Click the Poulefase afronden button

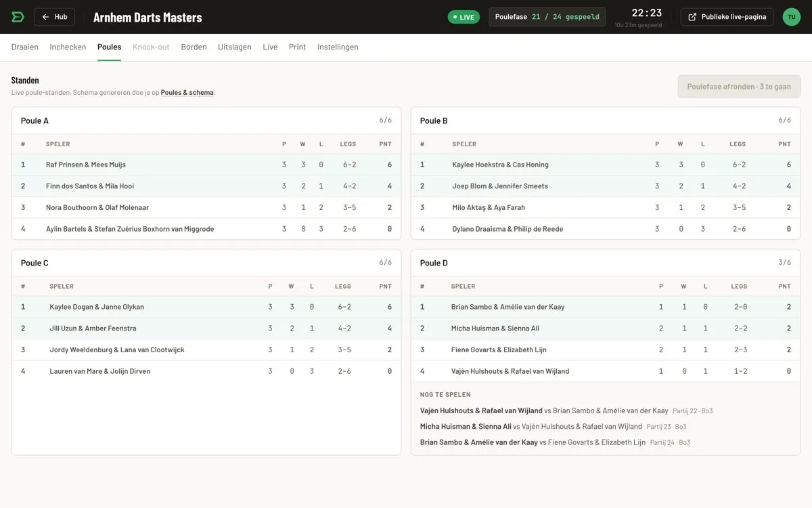[x=739, y=87]
